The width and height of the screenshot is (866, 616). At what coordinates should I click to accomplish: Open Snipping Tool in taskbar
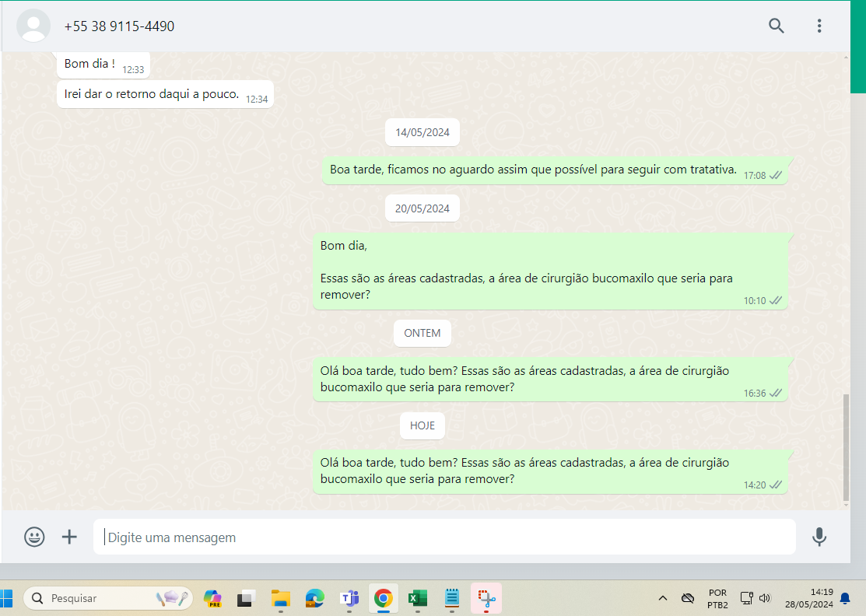coord(486,598)
